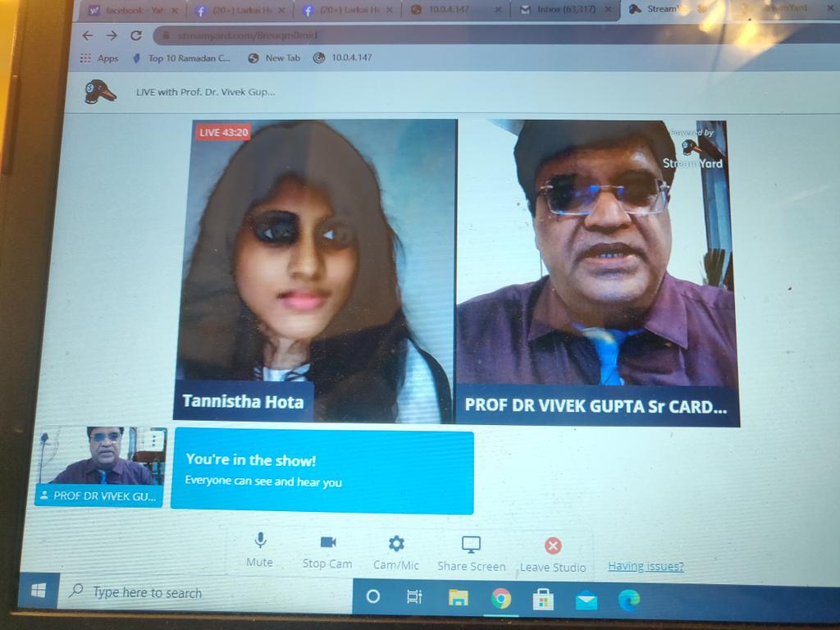Open the 10.0.4.147 bookmark
The image size is (840, 630).
[x=343, y=57]
